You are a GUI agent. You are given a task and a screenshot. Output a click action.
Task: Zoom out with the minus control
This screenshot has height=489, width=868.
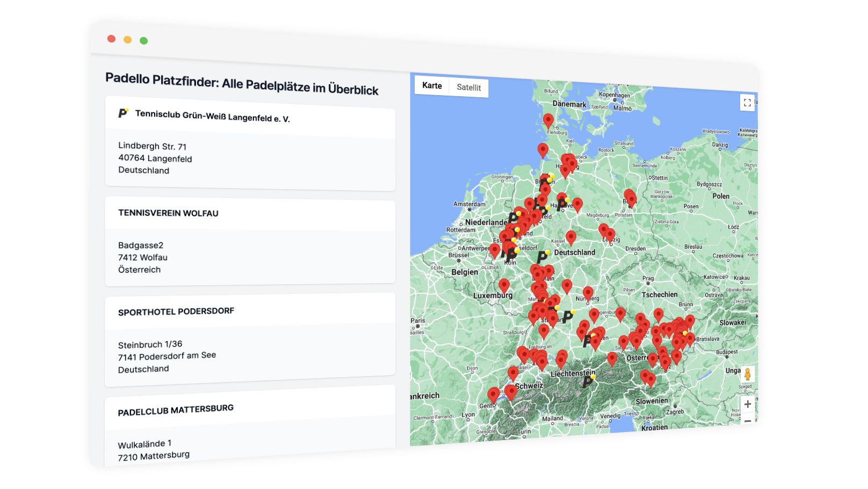pos(747,420)
